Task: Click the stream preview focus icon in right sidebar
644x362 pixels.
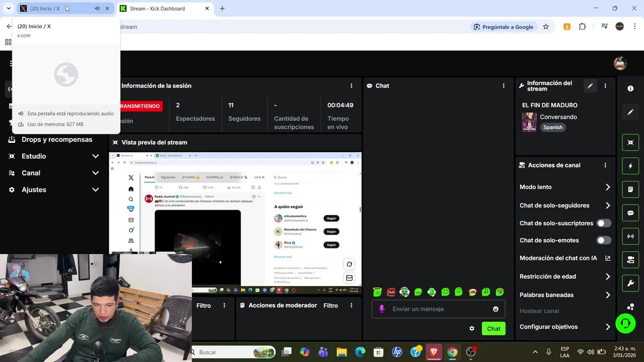Action: 630,142
